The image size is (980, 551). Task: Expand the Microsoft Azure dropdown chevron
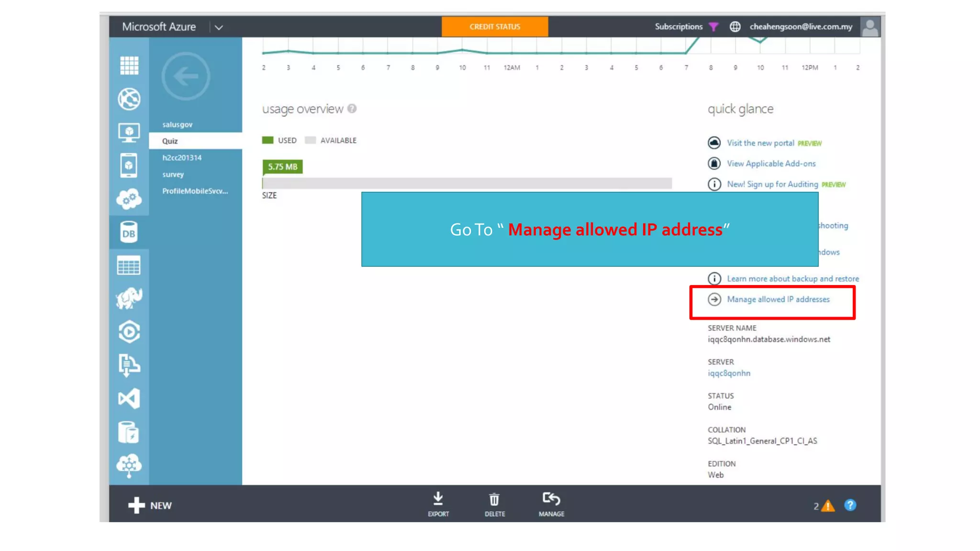pos(219,27)
